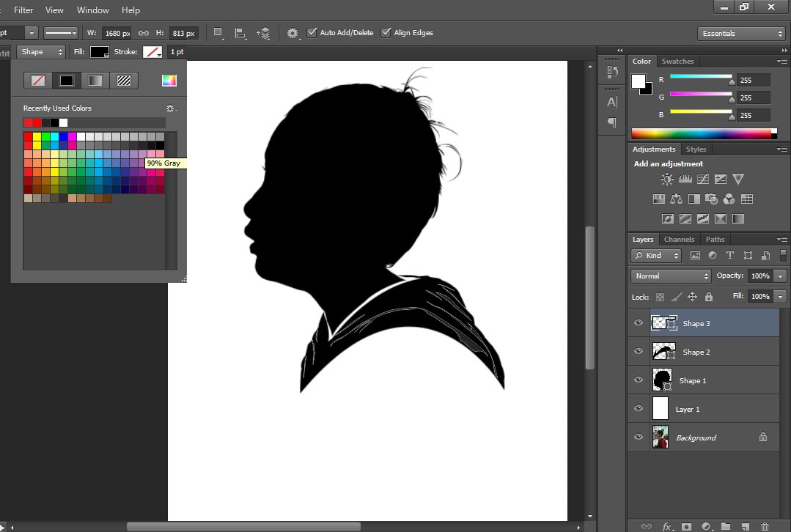Viewport: 791px width, 532px height.
Task: Disable the Align Edges option
Action: [x=386, y=32]
